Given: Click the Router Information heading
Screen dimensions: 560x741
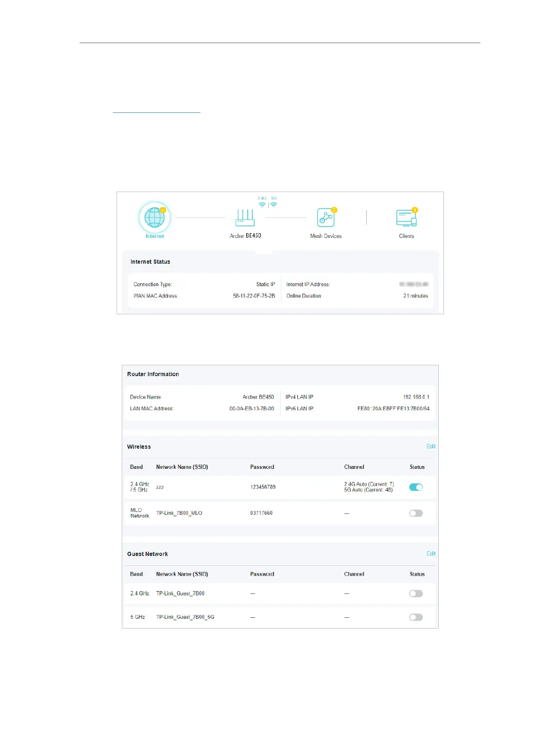Looking at the screenshot, I should pyautogui.click(x=153, y=374).
